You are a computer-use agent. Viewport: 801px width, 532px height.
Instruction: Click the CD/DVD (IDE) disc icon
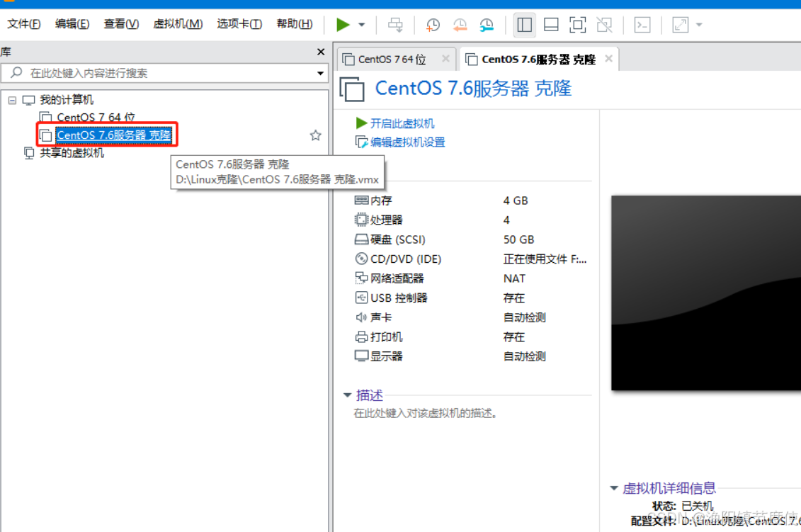click(x=361, y=259)
